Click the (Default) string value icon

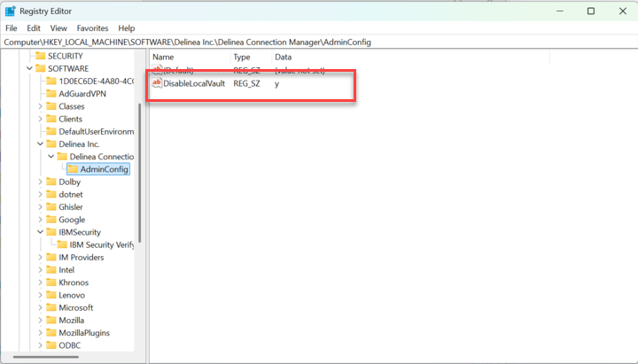click(157, 69)
